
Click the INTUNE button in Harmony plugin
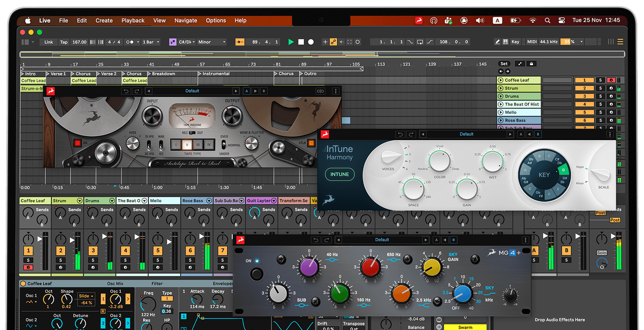tap(339, 174)
